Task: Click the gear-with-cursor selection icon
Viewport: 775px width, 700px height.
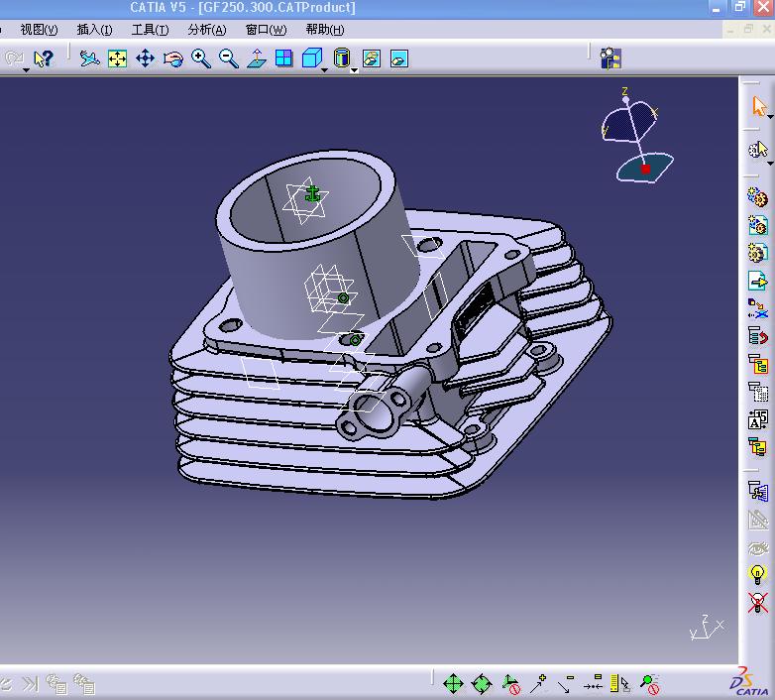Action: pos(758,150)
